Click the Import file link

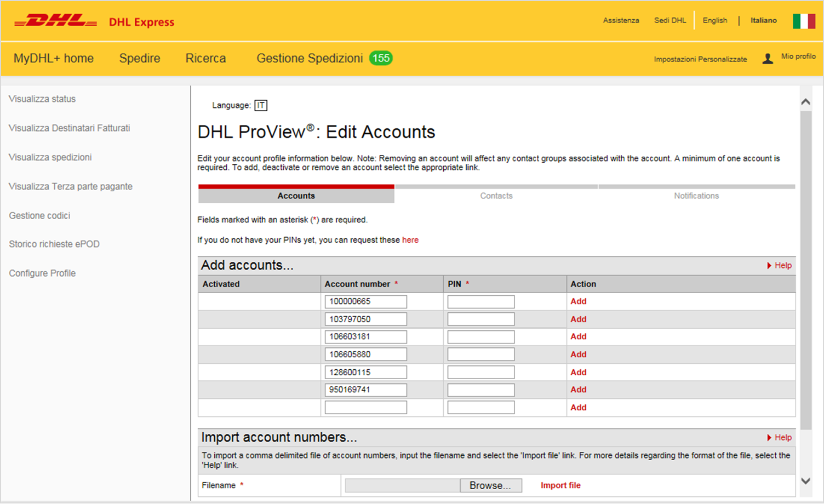point(560,485)
